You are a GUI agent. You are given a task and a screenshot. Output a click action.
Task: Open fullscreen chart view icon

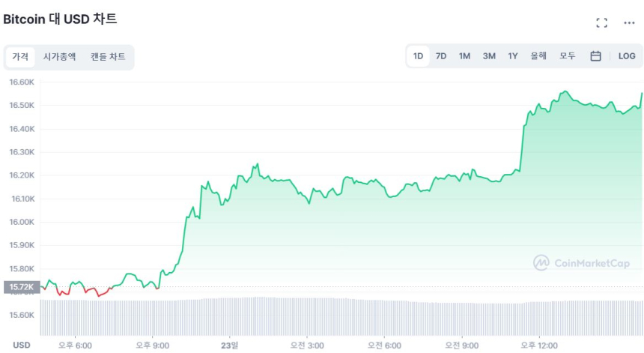601,22
